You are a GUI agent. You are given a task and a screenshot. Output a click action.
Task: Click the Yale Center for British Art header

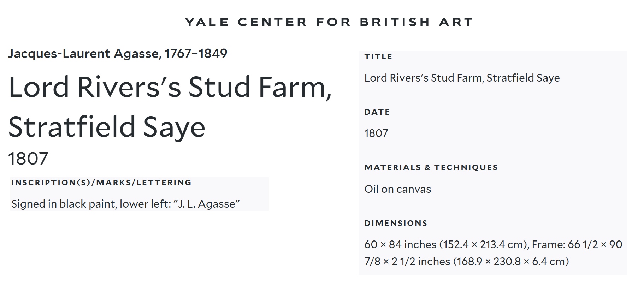tap(329, 22)
